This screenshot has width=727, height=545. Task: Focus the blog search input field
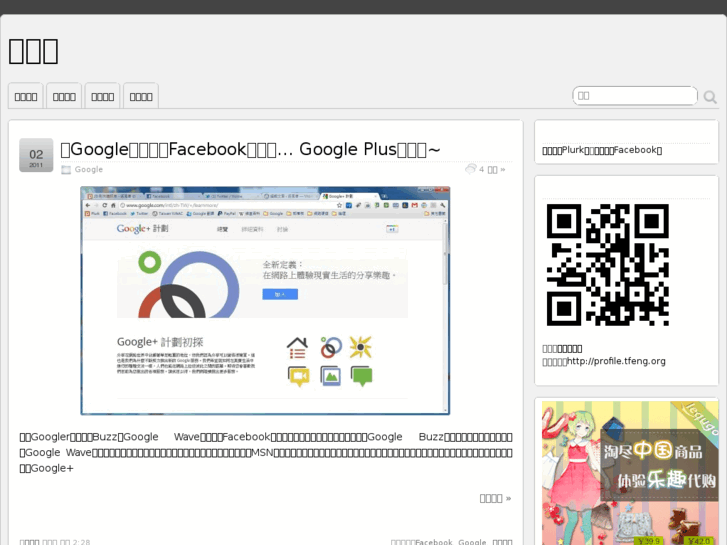point(635,96)
